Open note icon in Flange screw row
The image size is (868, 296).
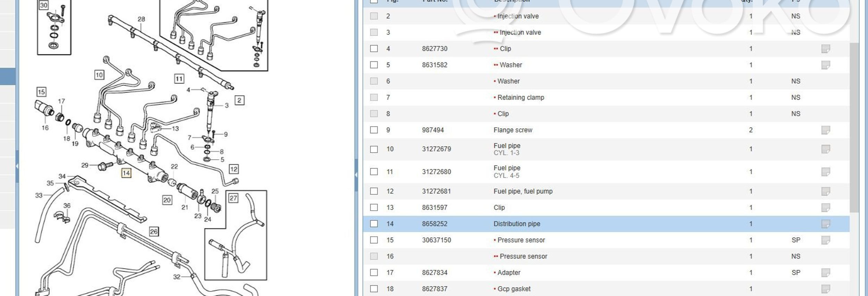point(825,130)
